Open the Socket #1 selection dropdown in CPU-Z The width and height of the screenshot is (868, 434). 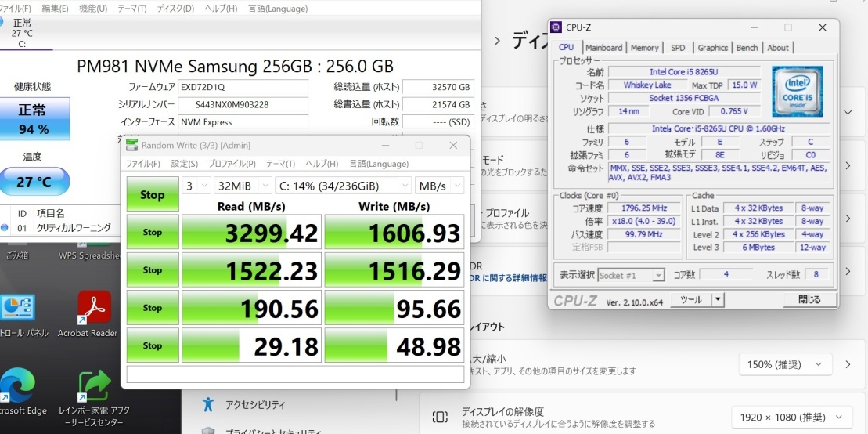click(631, 276)
